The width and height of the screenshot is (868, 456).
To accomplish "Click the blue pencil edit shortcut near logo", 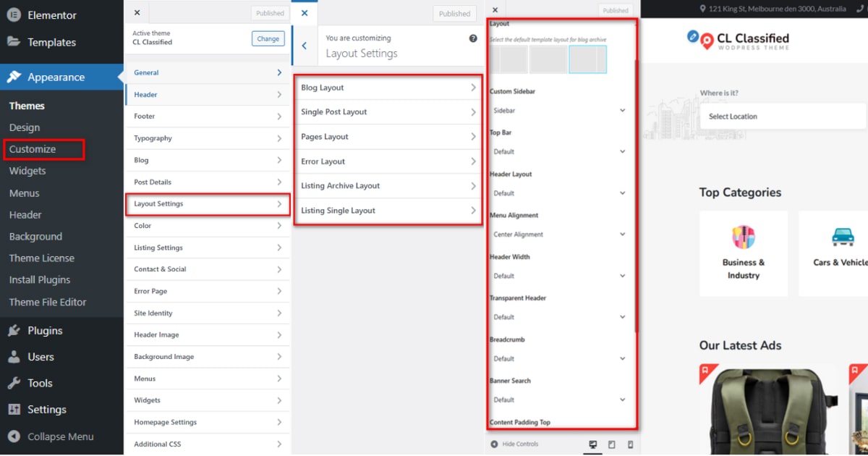I will 693,35.
